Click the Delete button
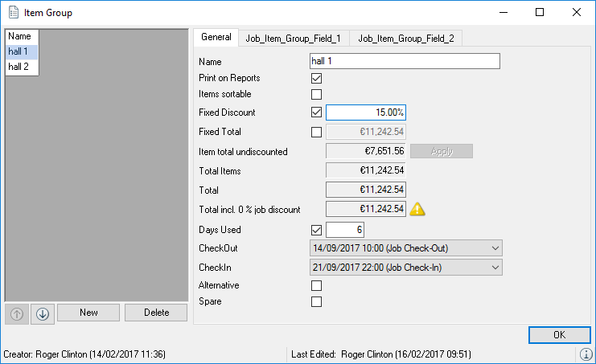Viewport: 596px width, 364px height. coord(155,313)
